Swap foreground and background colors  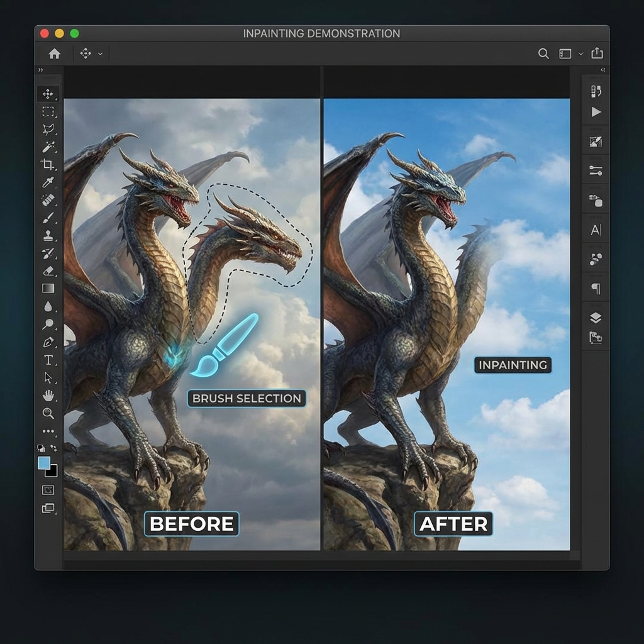pos(53,448)
